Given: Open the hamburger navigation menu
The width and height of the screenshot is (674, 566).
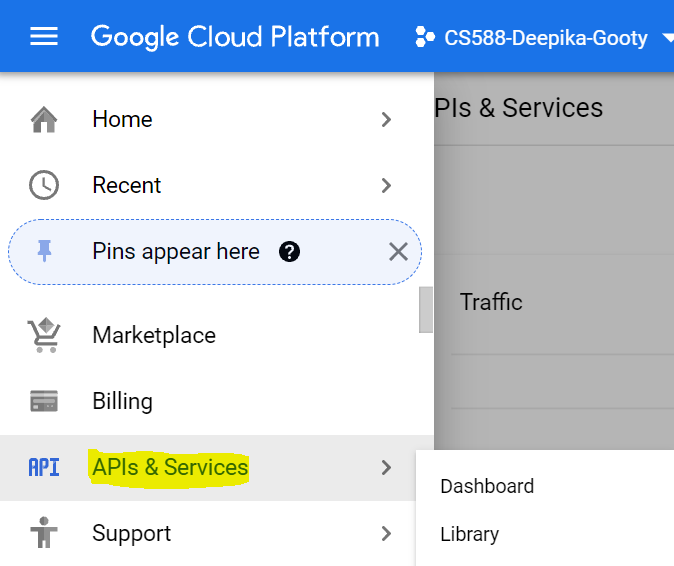Looking at the screenshot, I should click(x=44, y=36).
